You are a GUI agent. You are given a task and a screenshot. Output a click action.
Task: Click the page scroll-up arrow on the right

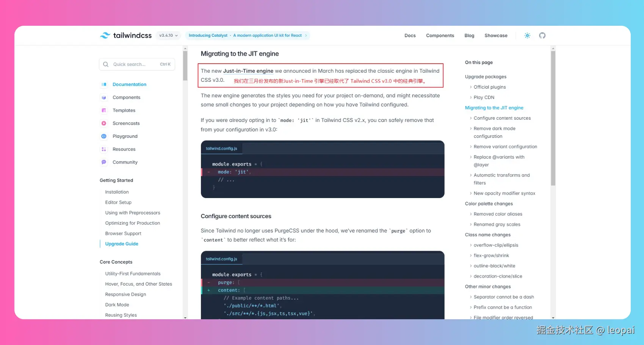click(553, 48)
